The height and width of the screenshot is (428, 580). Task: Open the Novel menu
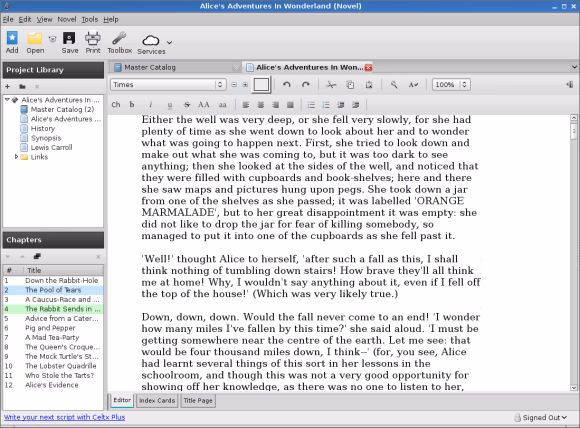point(67,19)
